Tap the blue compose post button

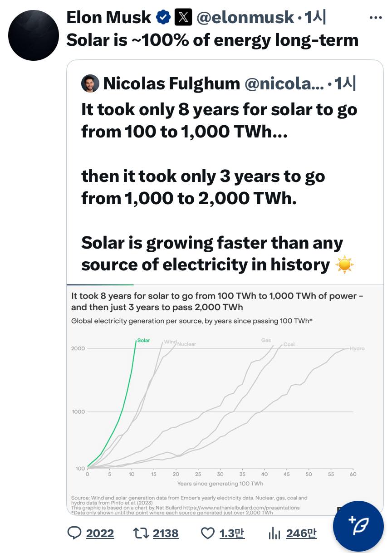pyautogui.click(x=358, y=526)
